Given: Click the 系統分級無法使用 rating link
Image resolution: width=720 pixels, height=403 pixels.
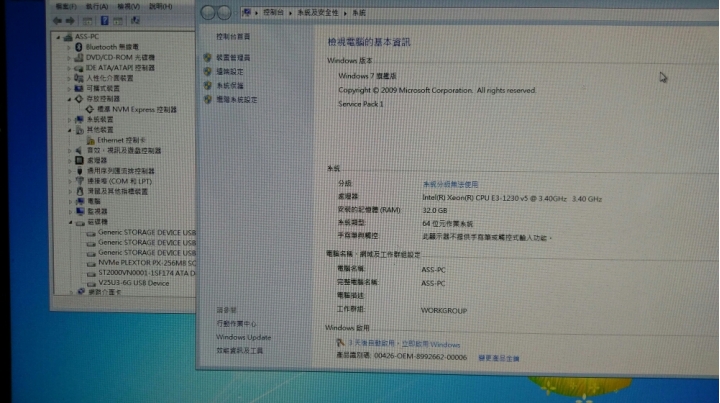Looking at the screenshot, I should pyautogui.click(x=450, y=184).
